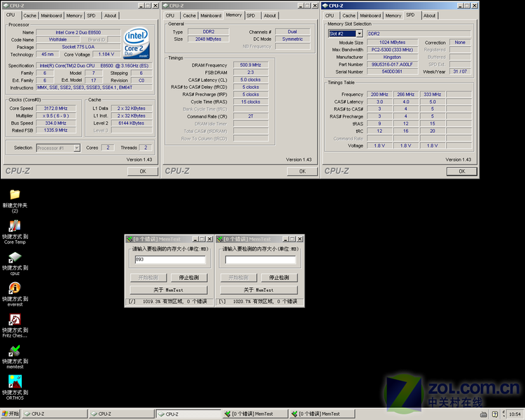The image size is (525, 420).
Task: Open the ORTHOS desktop shortcut
Action: pos(15,381)
